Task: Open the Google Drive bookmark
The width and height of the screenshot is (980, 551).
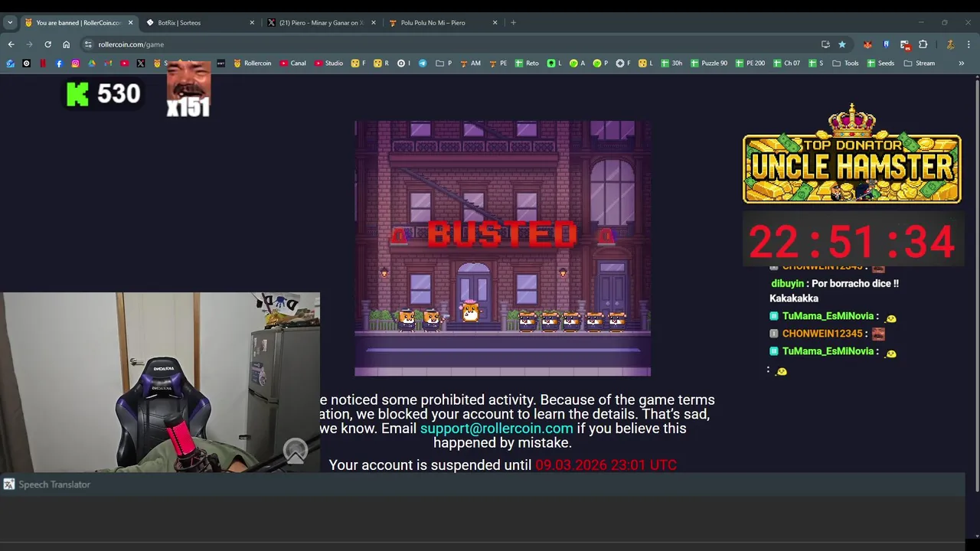Action: (x=92, y=64)
